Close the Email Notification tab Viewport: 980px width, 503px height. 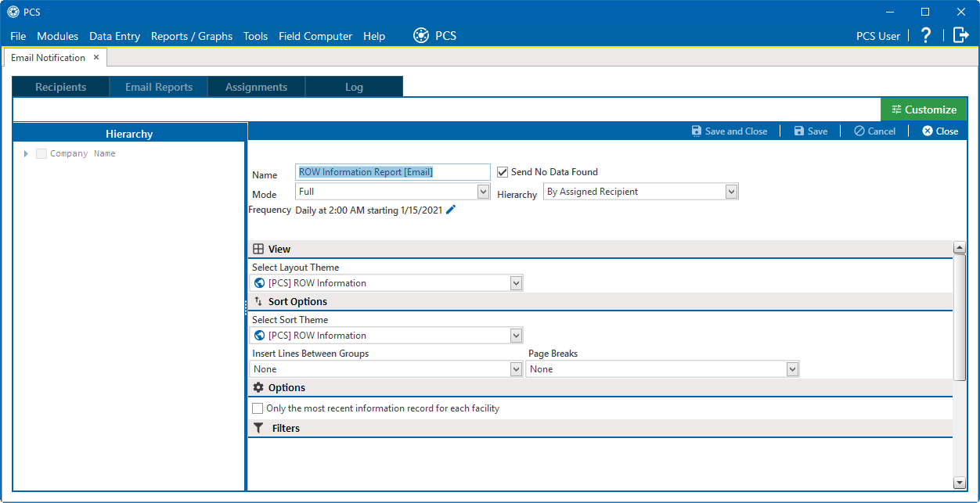(96, 57)
